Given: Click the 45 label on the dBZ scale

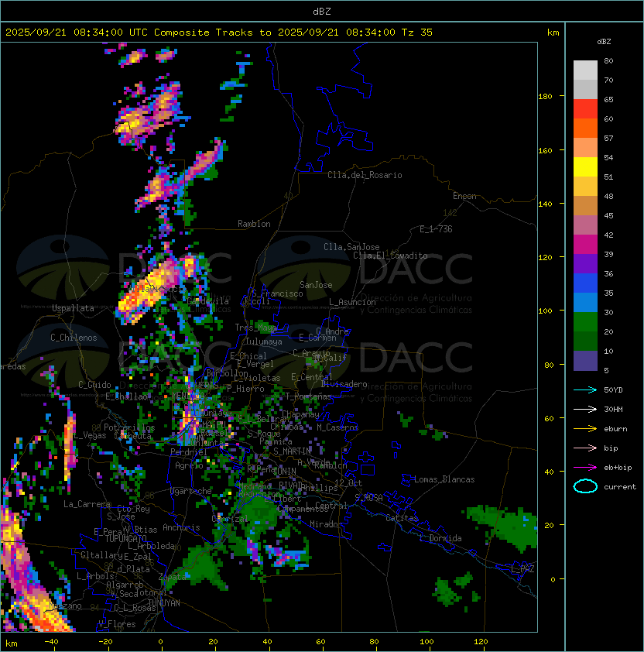Looking at the screenshot, I should [608, 215].
